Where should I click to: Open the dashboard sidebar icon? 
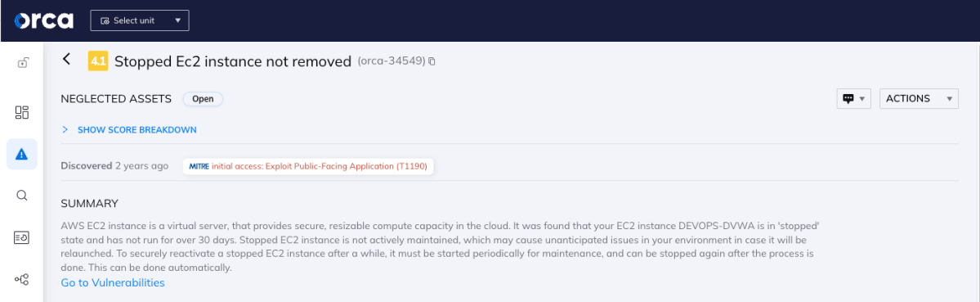[x=22, y=113]
